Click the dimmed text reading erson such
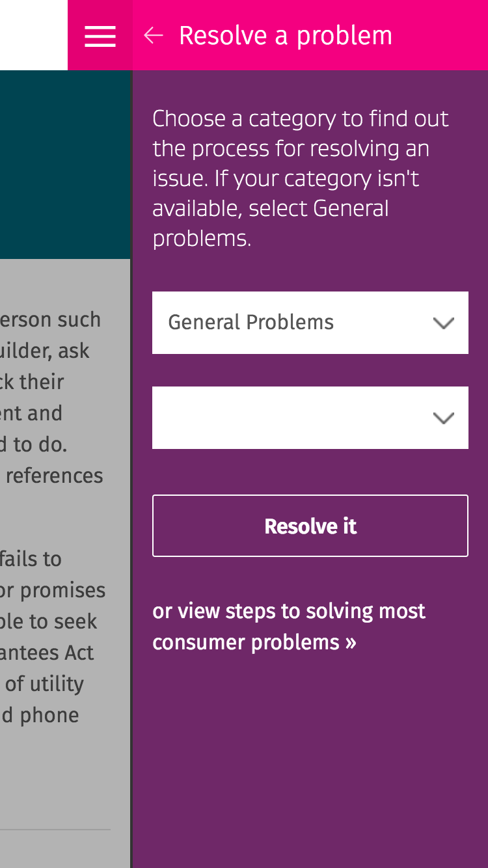Viewport: 488px width, 868px height. 51,319
